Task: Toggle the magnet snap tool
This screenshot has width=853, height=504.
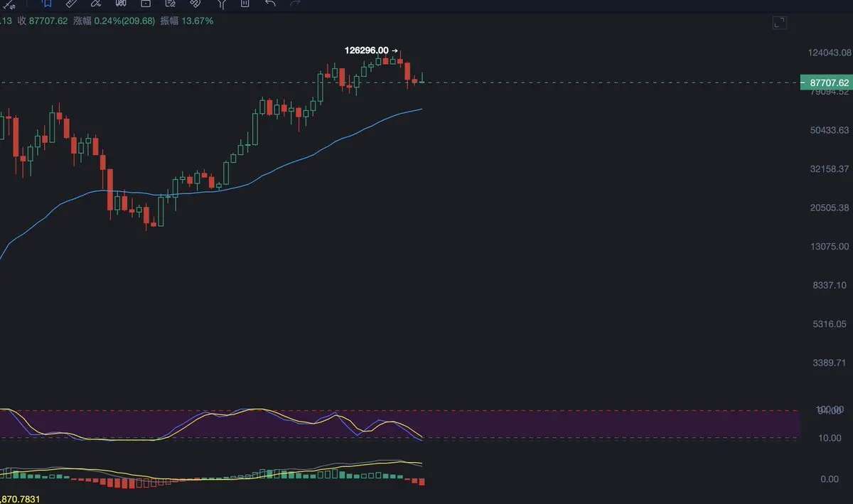Action: [x=195, y=4]
